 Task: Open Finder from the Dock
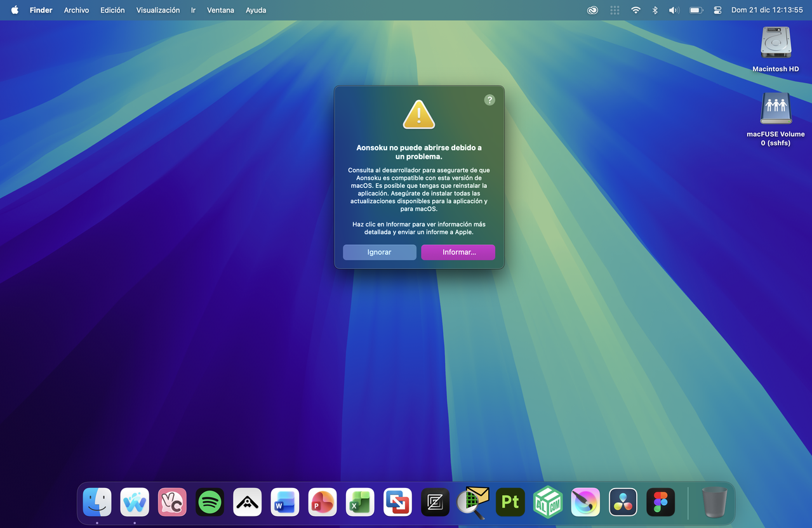pyautogui.click(x=97, y=502)
